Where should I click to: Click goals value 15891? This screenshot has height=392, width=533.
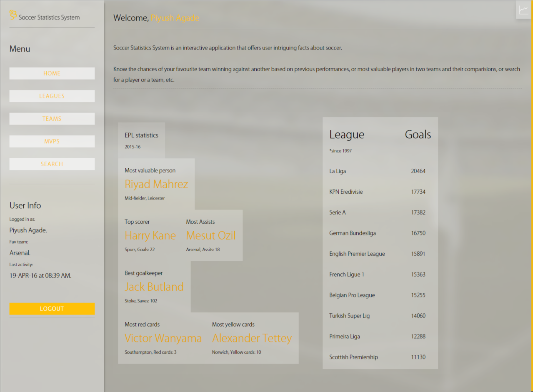coord(418,254)
